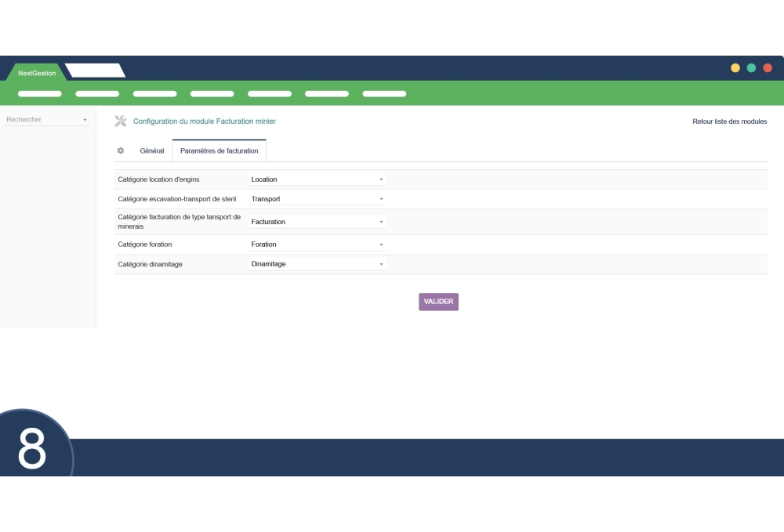Click the wrench configuration icon
The width and height of the screenshot is (784, 532).
121,121
